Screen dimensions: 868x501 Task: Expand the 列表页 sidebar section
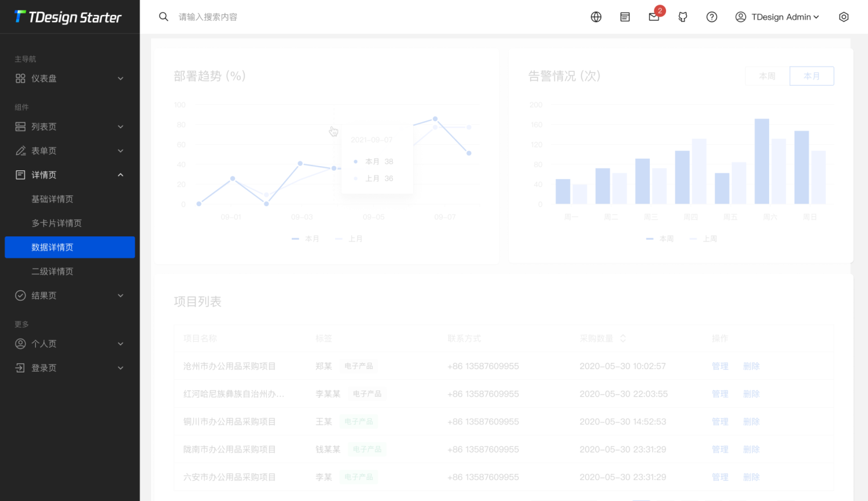point(69,126)
